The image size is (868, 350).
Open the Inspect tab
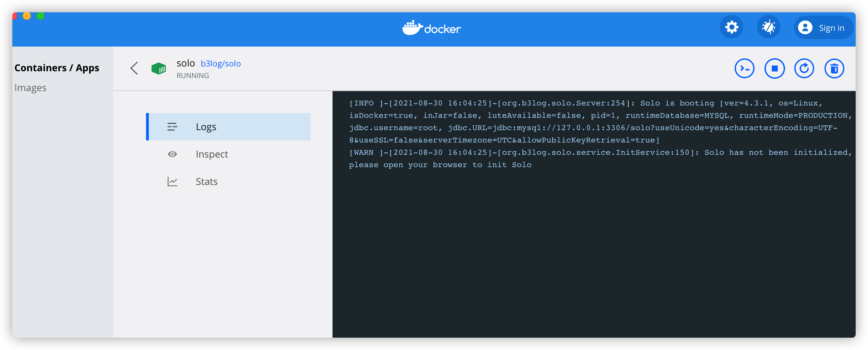coord(212,154)
